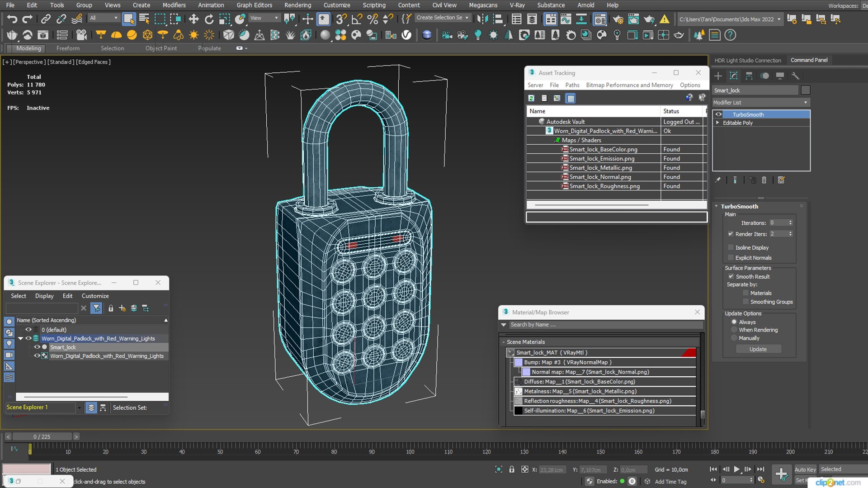Play the animation
Viewport: 868px width, 488px height.
[737, 469]
